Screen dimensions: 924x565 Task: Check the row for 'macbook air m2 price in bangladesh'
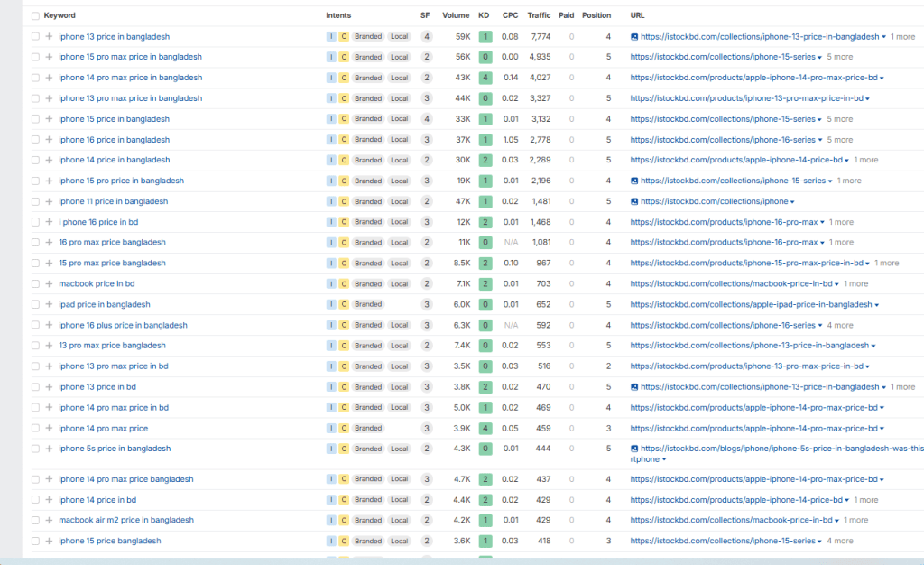pos(35,520)
